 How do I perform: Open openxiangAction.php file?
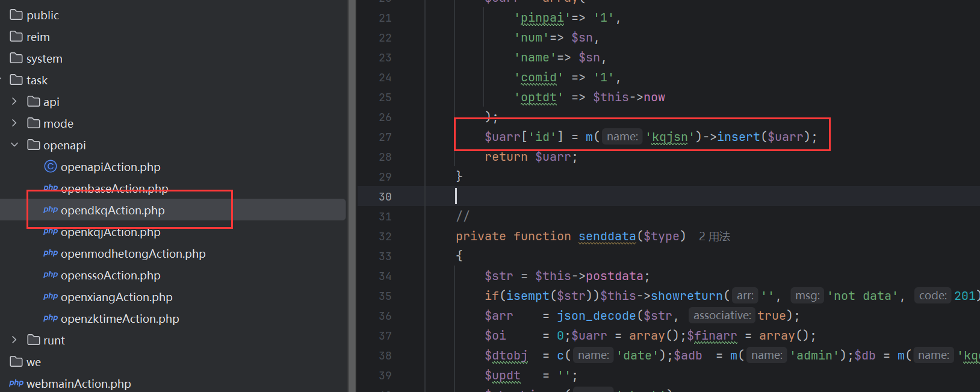point(117,297)
